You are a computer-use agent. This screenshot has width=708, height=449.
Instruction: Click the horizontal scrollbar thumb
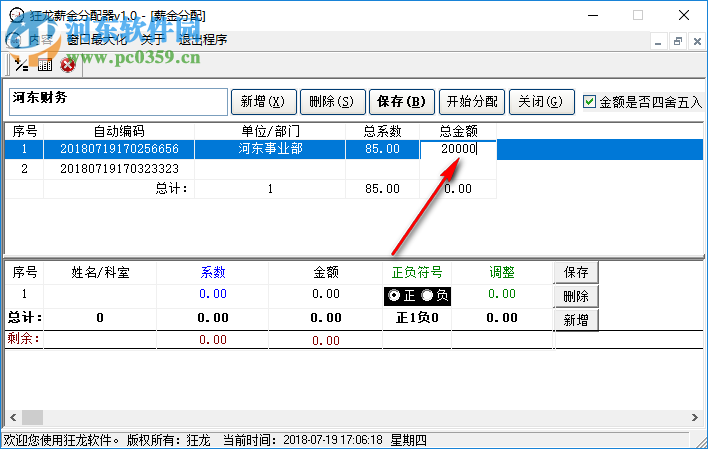click(x=33, y=417)
